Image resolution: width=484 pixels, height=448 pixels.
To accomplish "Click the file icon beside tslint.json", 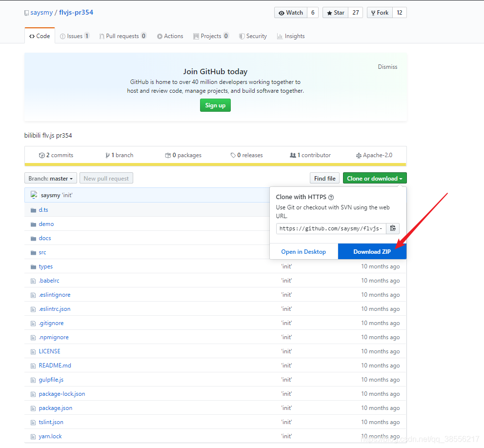I will coord(33,422).
